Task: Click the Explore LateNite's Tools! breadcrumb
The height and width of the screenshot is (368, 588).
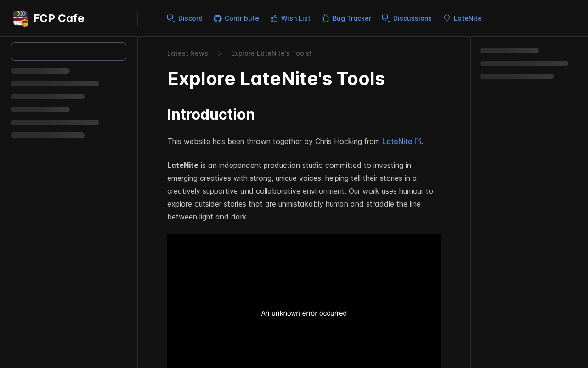Action: click(x=271, y=53)
